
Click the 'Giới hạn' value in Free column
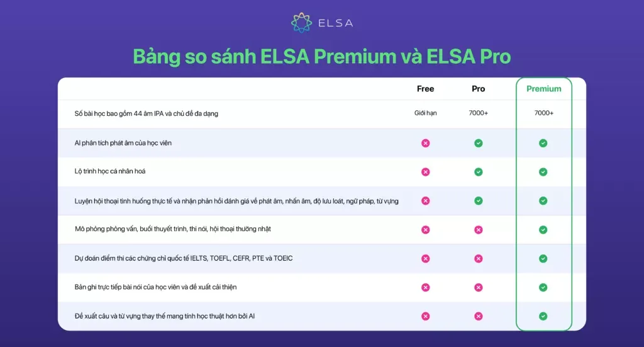426,113
